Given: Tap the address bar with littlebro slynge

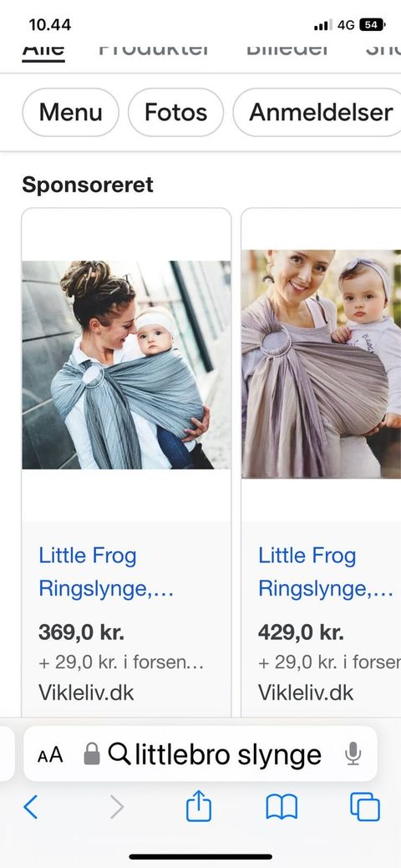Looking at the screenshot, I should 200,754.
